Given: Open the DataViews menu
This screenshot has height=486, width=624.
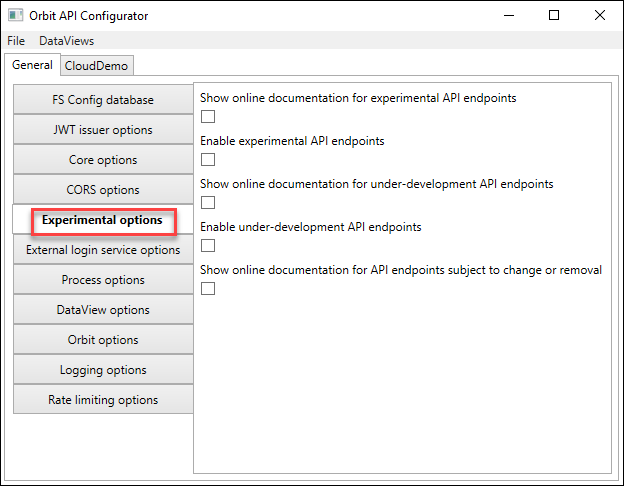Looking at the screenshot, I should pos(66,41).
